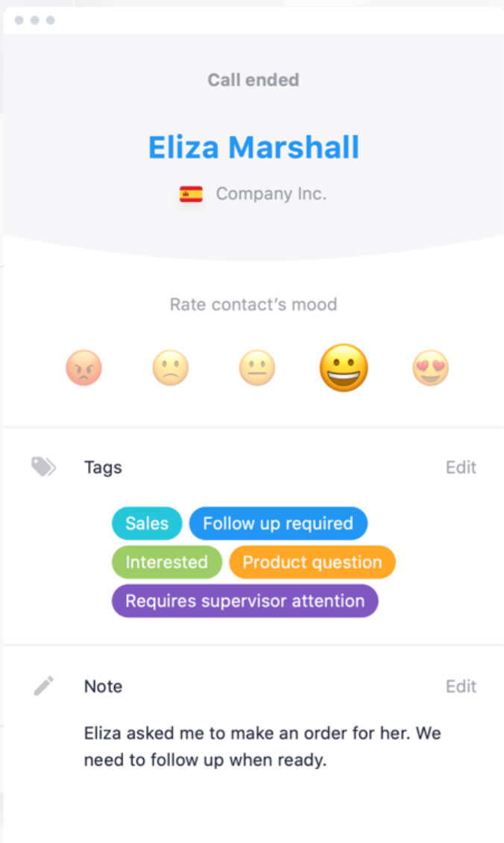Viewport: 504px width, 843px height.
Task: Pick the grinning happy face emoji
Action: pyautogui.click(x=344, y=368)
